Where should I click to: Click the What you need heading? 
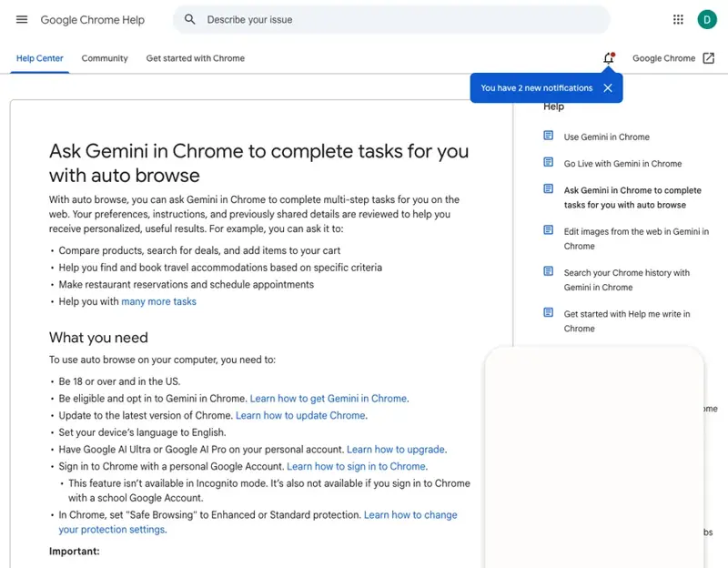click(98, 337)
